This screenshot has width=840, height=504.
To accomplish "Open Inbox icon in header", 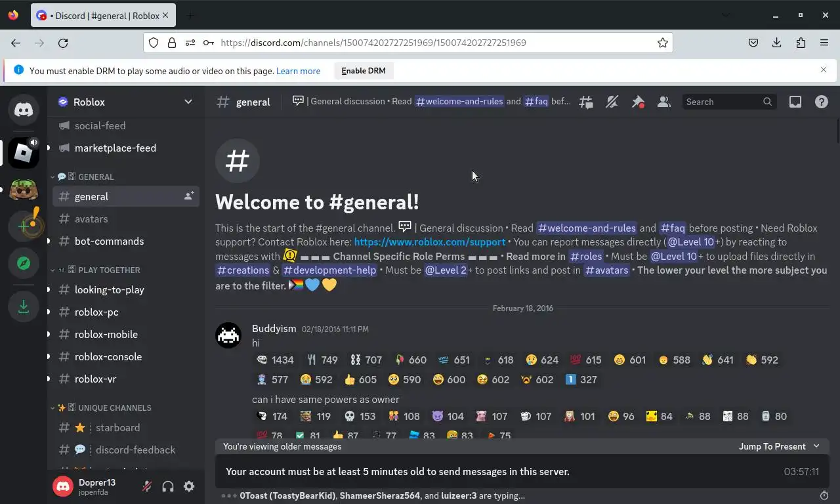I will point(795,102).
